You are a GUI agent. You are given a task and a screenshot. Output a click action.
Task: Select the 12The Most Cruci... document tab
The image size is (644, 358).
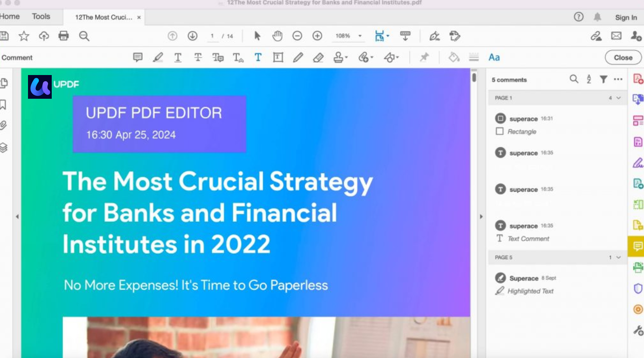[x=103, y=18]
